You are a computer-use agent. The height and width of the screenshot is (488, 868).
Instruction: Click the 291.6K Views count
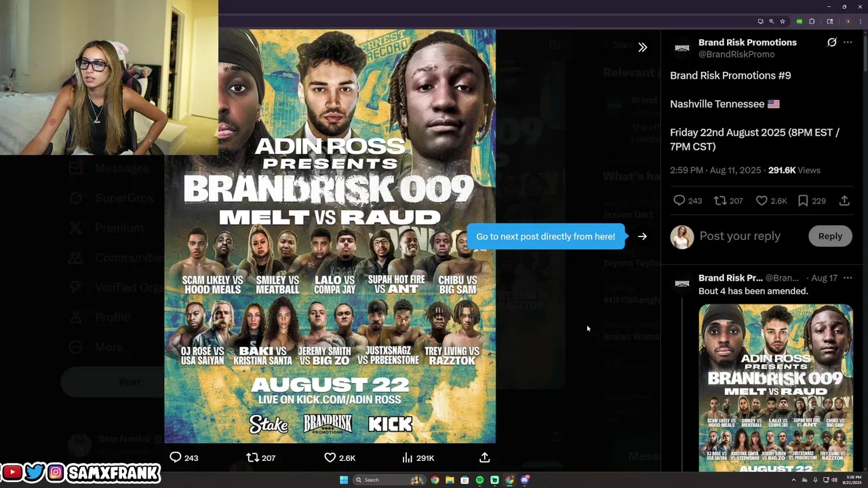794,170
